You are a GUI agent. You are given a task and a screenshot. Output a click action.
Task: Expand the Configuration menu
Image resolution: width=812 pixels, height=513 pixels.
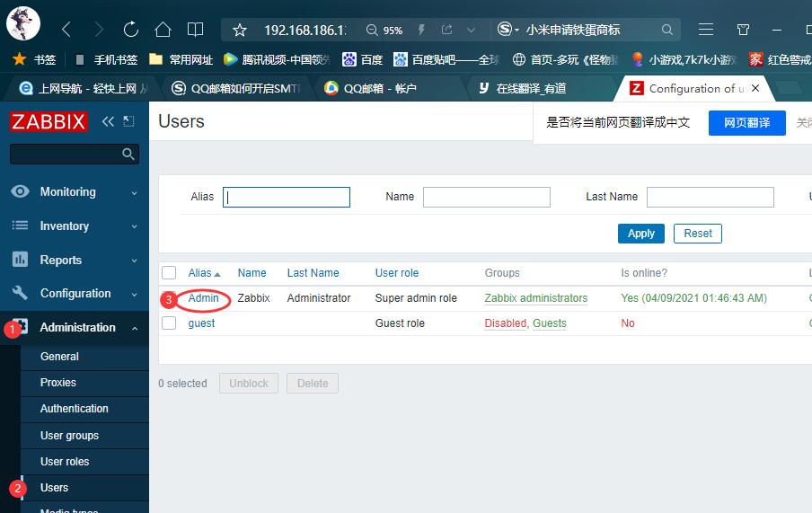click(75, 293)
